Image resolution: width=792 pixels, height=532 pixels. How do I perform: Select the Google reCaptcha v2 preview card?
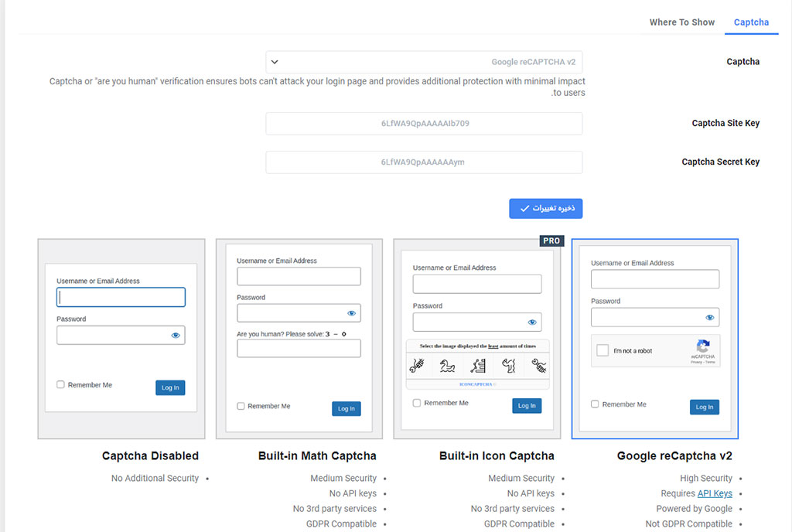tap(654, 339)
